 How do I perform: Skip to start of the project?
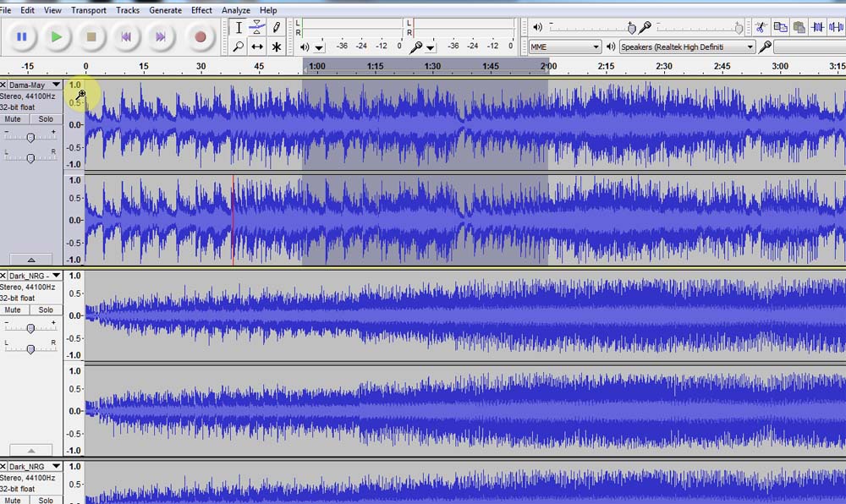(x=126, y=36)
